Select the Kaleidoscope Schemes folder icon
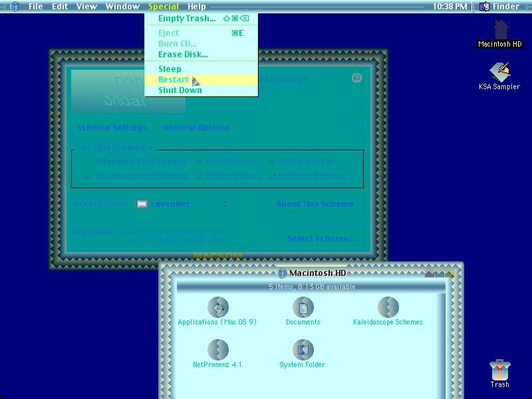 click(x=388, y=307)
